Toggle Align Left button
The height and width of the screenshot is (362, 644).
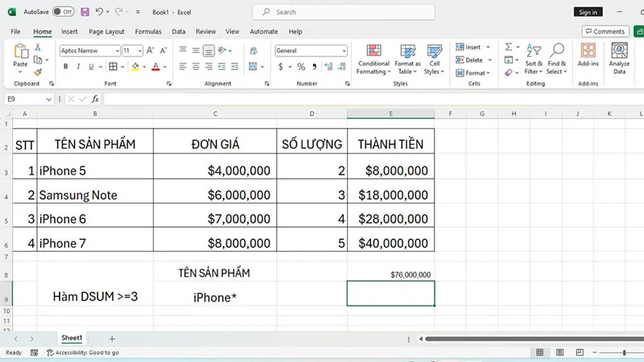(183, 67)
